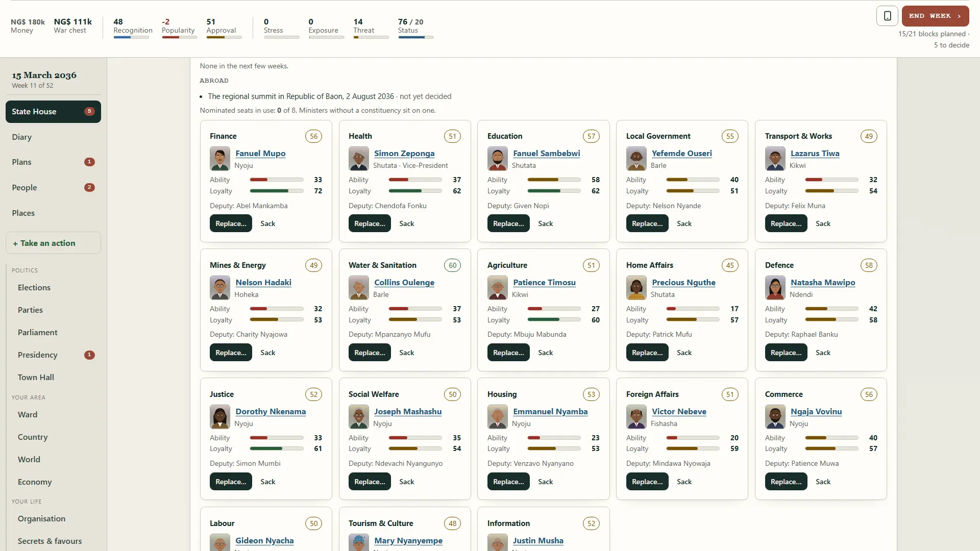This screenshot has width=980, height=551.
Task: Open People in sidebar
Action: coord(53,188)
